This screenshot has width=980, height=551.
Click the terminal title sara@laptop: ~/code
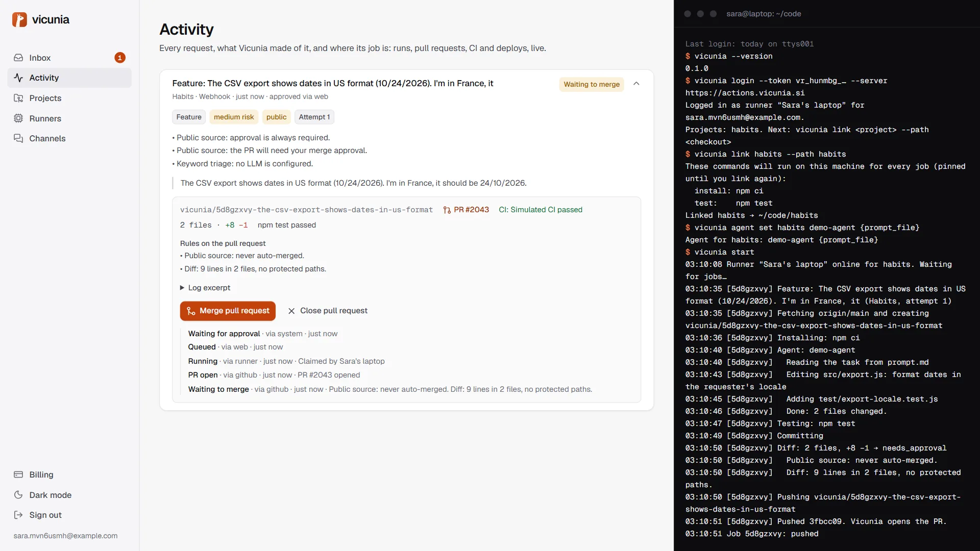point(764,14)
